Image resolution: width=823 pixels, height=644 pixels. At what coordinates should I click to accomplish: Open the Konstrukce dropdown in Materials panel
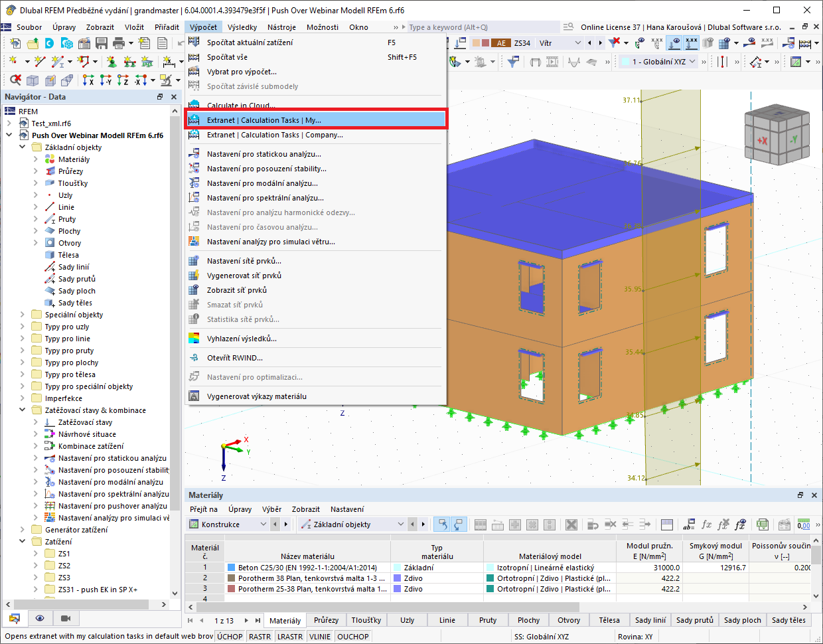click(x=263, y=524)
